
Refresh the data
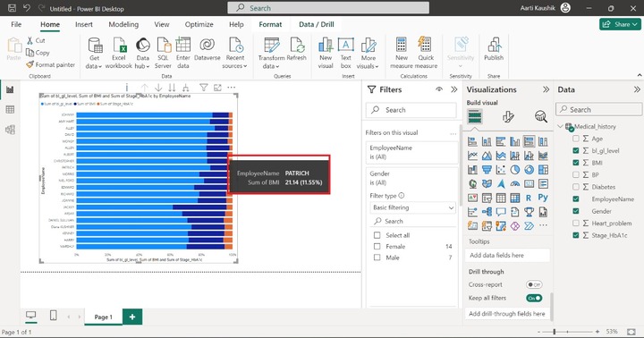tap(297, 49)
